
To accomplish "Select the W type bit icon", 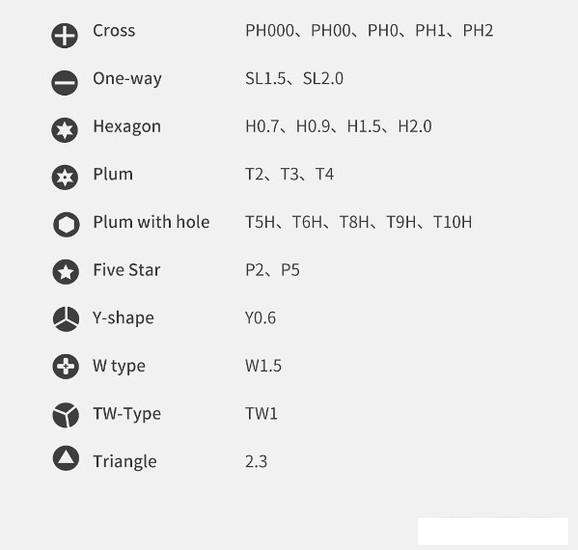I will coord(66,366).
